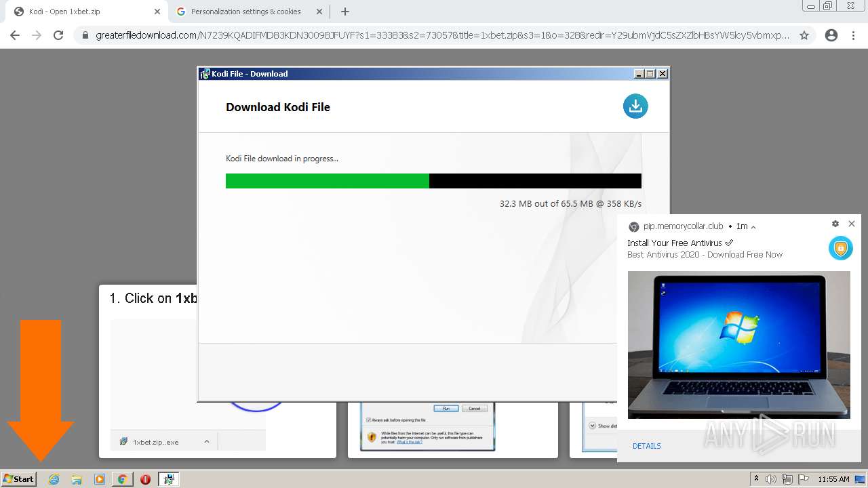Maximize the Kodi File - Download window
This screenshot has height=488, width=868.
650,74
